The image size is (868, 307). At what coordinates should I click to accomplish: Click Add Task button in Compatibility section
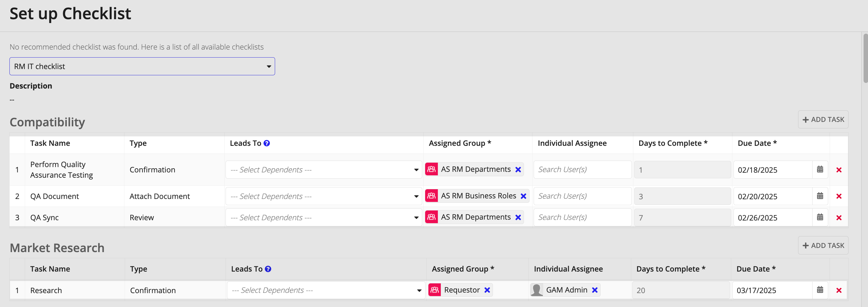pyautogui.click(x=823, y=120)
